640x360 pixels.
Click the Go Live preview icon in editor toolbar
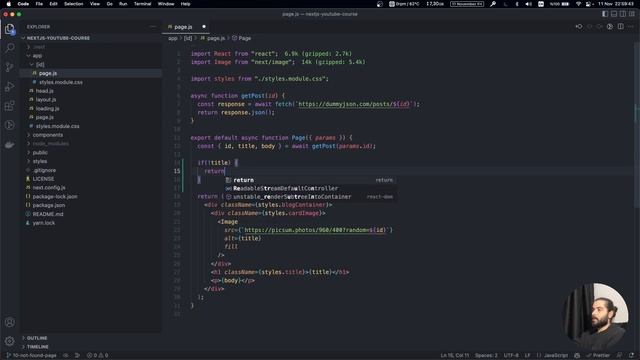click(x=610, y=27)
